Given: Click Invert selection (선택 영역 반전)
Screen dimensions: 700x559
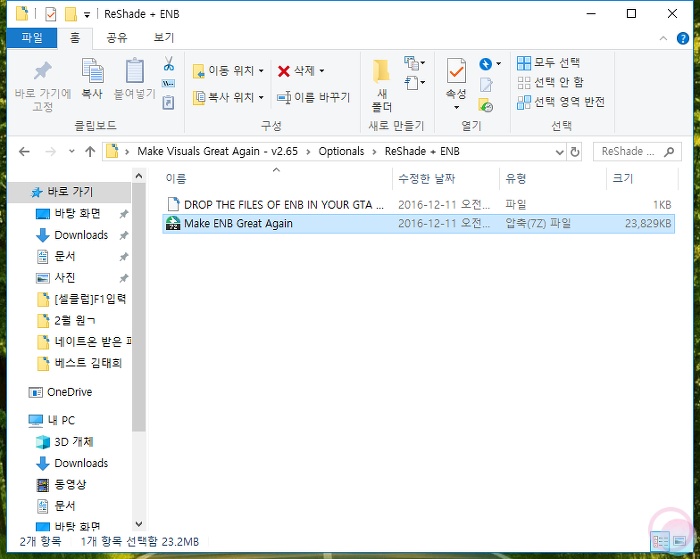Looking at the screenshot, I should [561, 102].
